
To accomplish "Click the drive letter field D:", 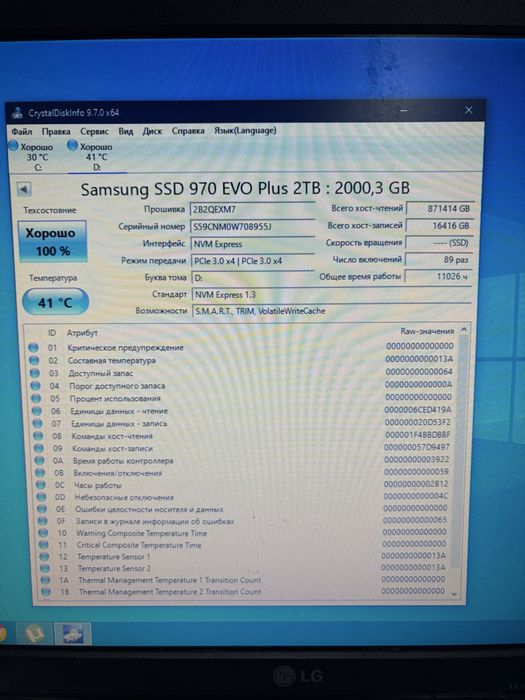I will tap(253, 278).
